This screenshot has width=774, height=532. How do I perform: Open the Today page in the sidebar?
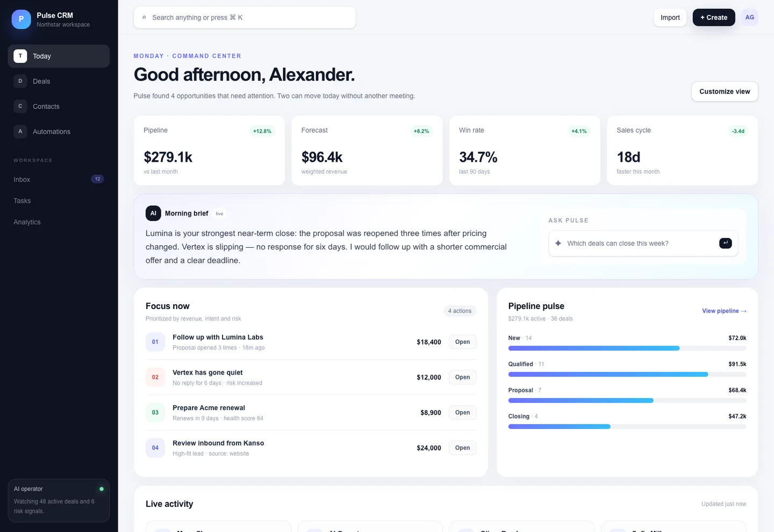(59, 56)
